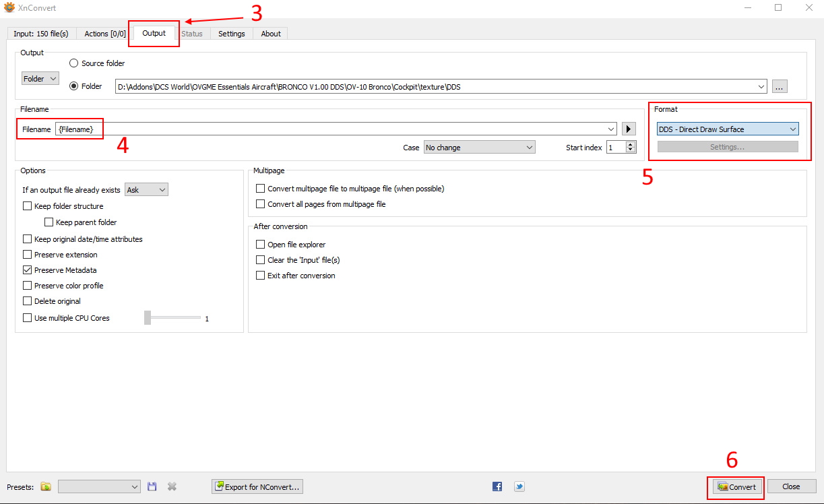Enable Keep folder structure
824x504 pixels.
pyautogui.click(x=28, y=206)
